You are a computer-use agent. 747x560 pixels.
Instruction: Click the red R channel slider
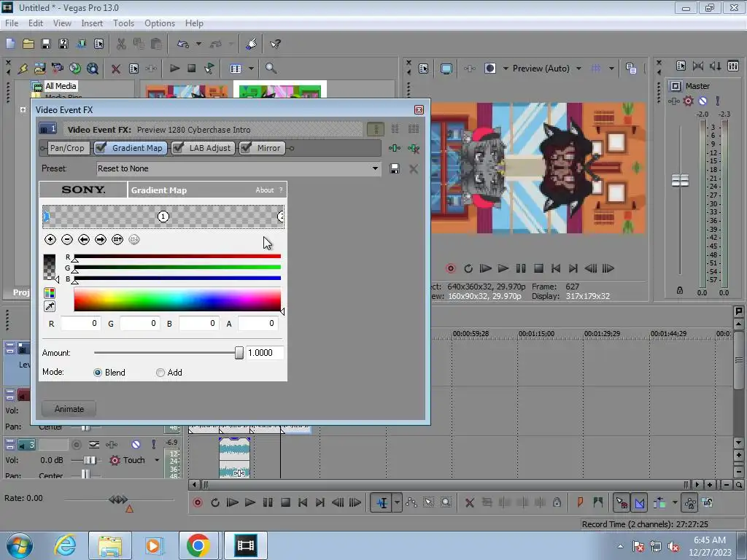(177, 257)
